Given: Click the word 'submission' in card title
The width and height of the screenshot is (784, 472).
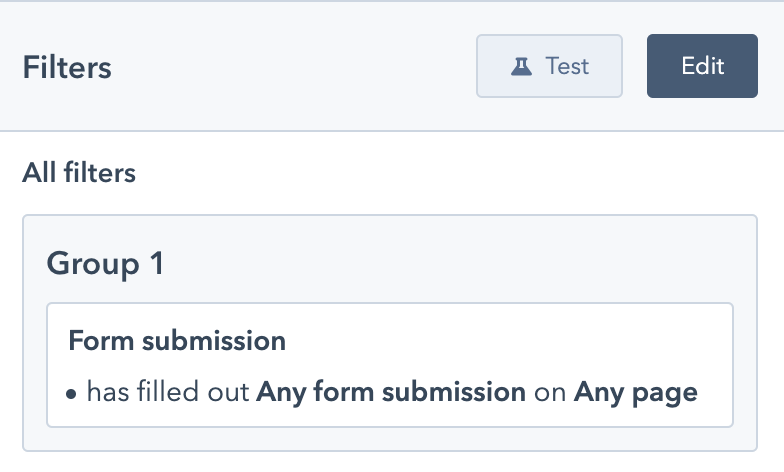Looking at the screenshot, I should coord(214,340).
